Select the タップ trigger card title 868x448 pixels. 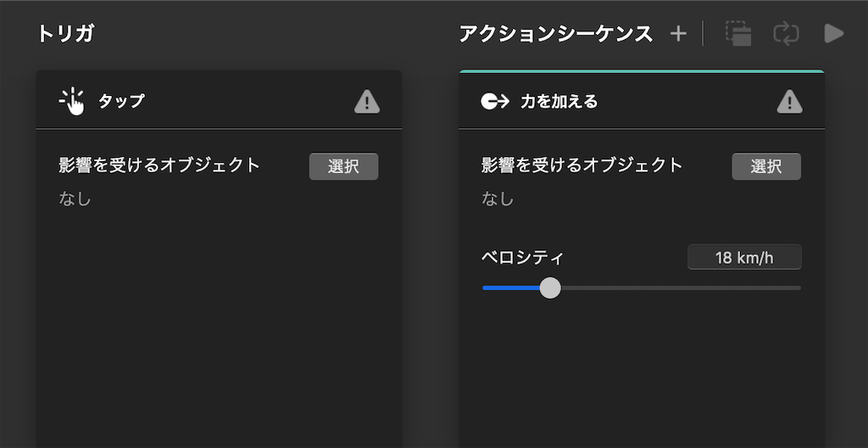[121, 102]
